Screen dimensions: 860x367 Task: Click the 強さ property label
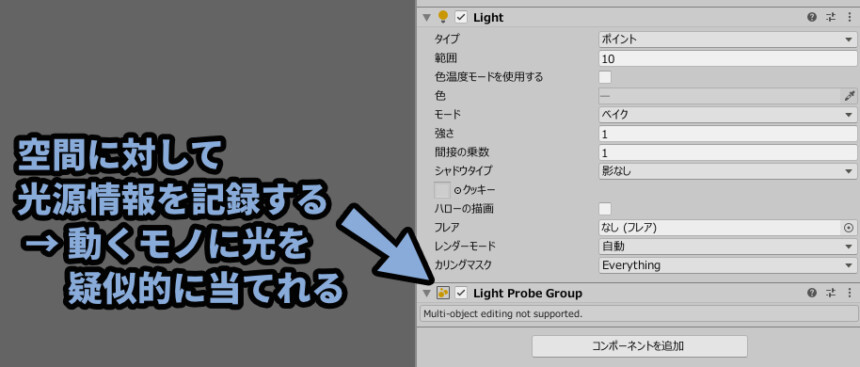444,134
